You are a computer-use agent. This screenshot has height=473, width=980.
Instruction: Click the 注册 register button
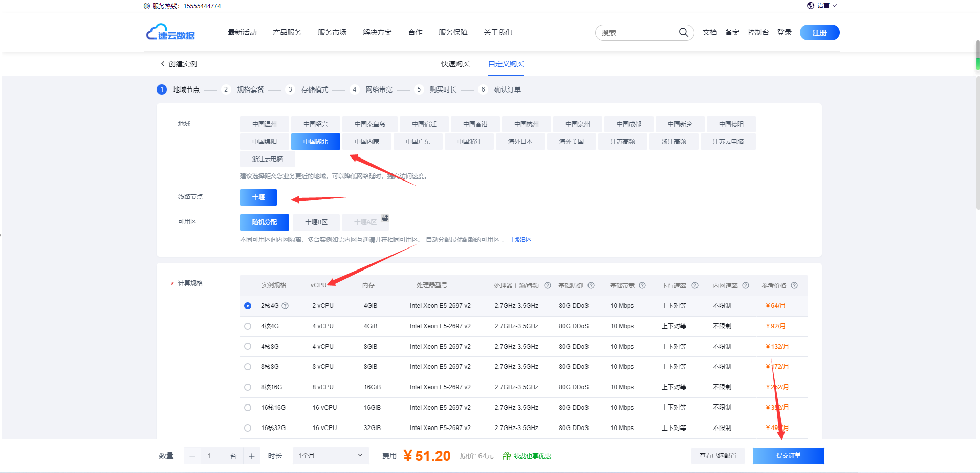click(820, 33)
